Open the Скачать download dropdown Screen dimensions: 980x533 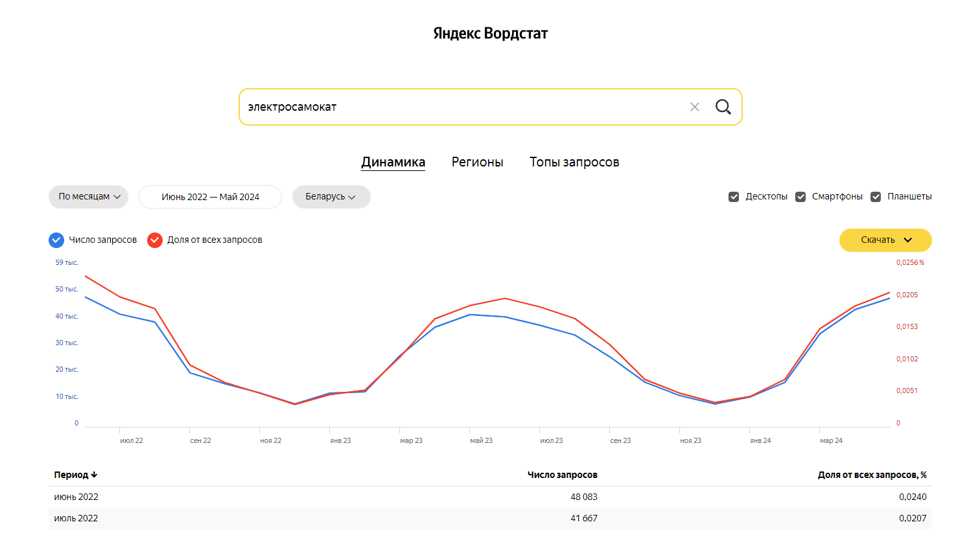[885, 240]
